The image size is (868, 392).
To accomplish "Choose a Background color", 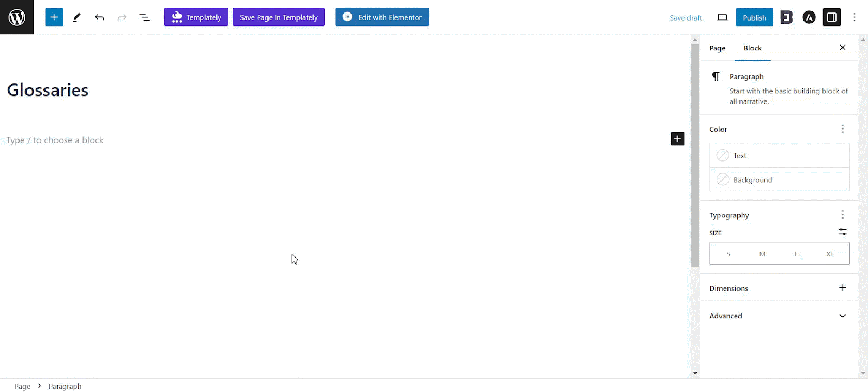I will pos(779,179).
